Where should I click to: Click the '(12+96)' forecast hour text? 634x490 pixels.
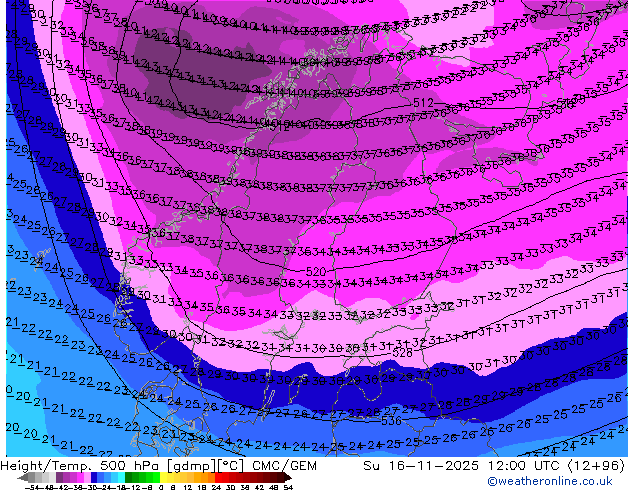(x=596, y=466)
